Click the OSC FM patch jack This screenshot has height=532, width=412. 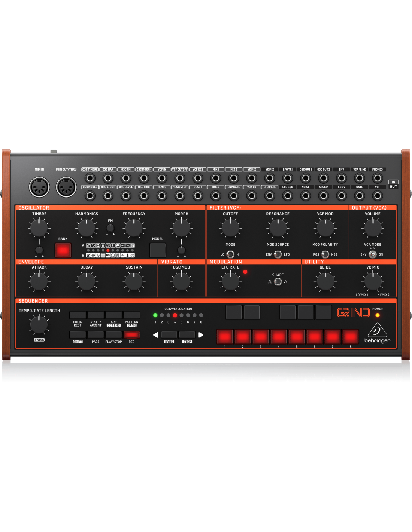click(x=126, y=178)
